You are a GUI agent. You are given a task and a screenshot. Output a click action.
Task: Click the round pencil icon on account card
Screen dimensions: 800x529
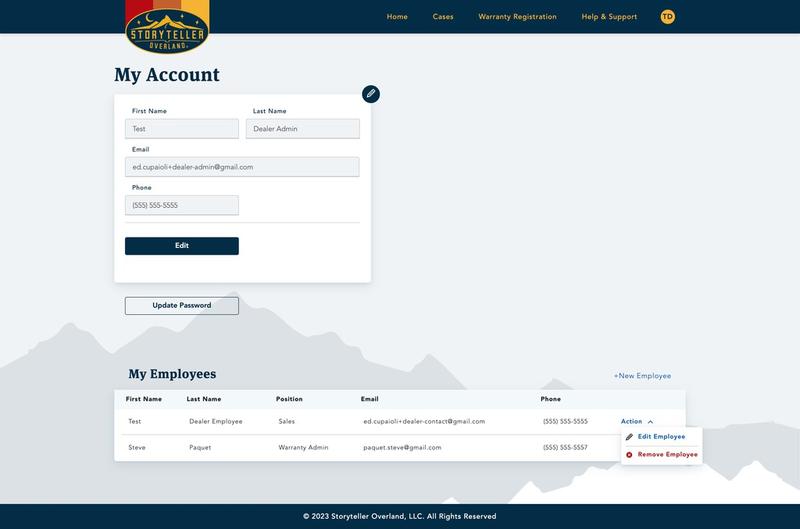coord(371,94)
